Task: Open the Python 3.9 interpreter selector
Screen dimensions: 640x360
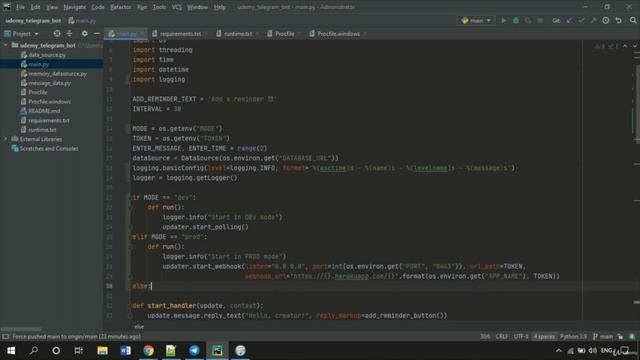Action: click(573, 337)
